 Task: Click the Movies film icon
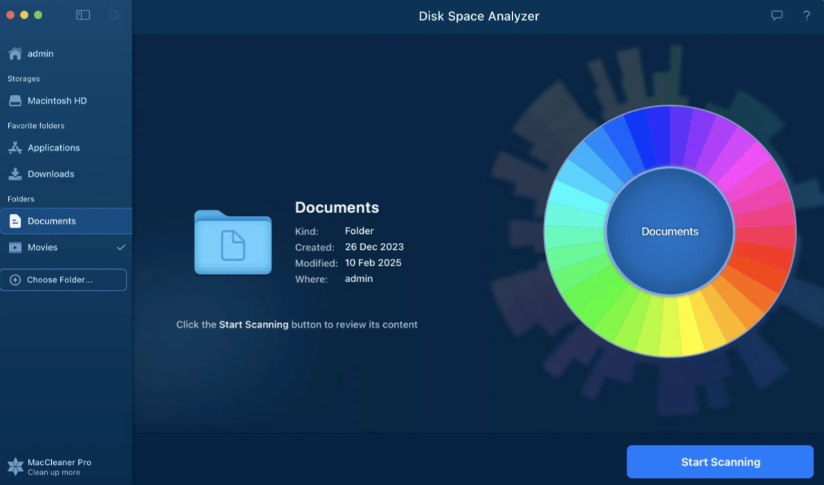[15, 247]
